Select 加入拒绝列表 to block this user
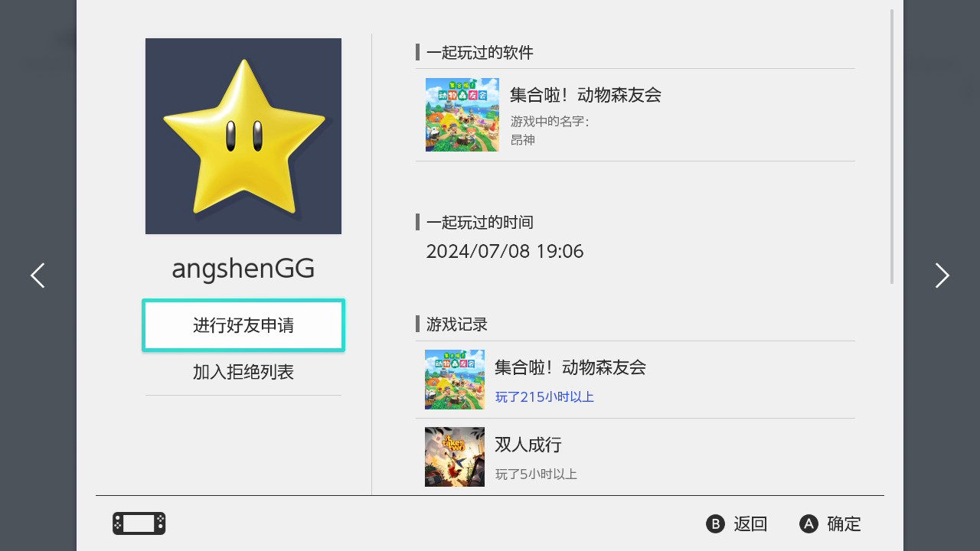 [243, 373]
